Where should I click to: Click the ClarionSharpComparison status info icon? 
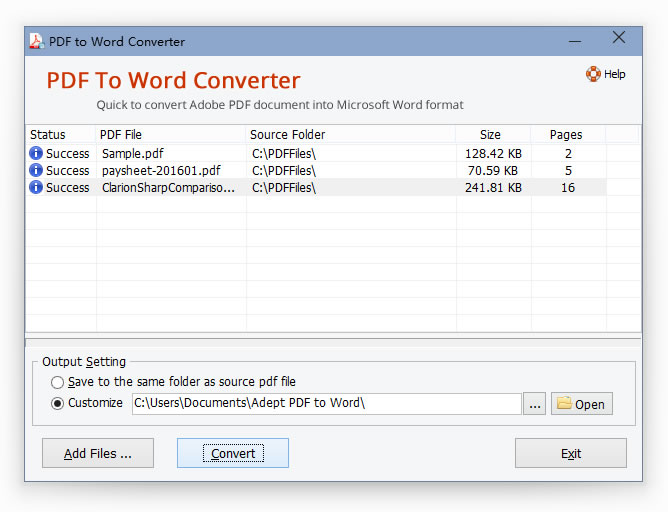[x=36, y=188]
